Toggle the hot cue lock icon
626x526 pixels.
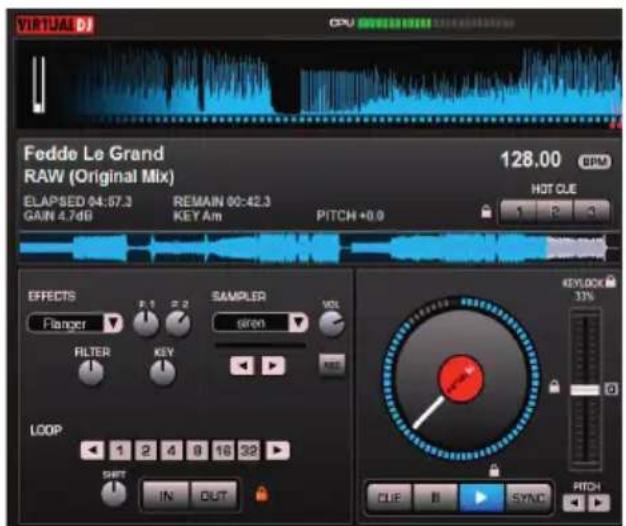486,212
